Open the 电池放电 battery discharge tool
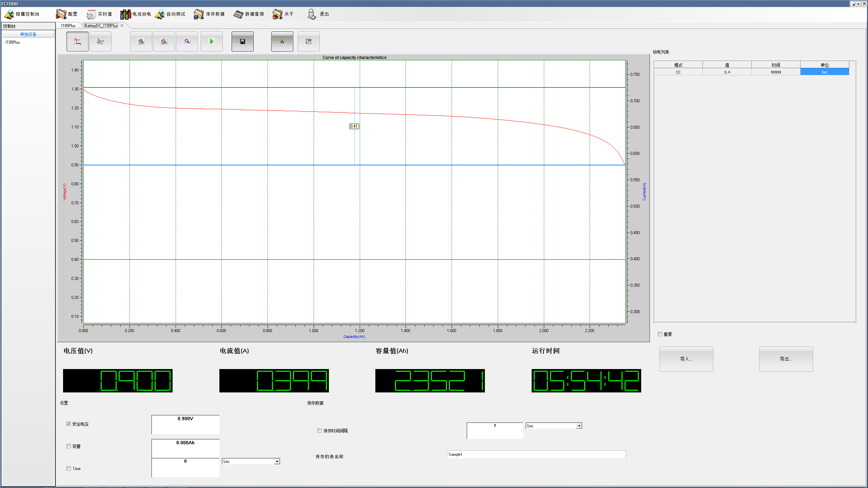 click(x=136, y=14)
